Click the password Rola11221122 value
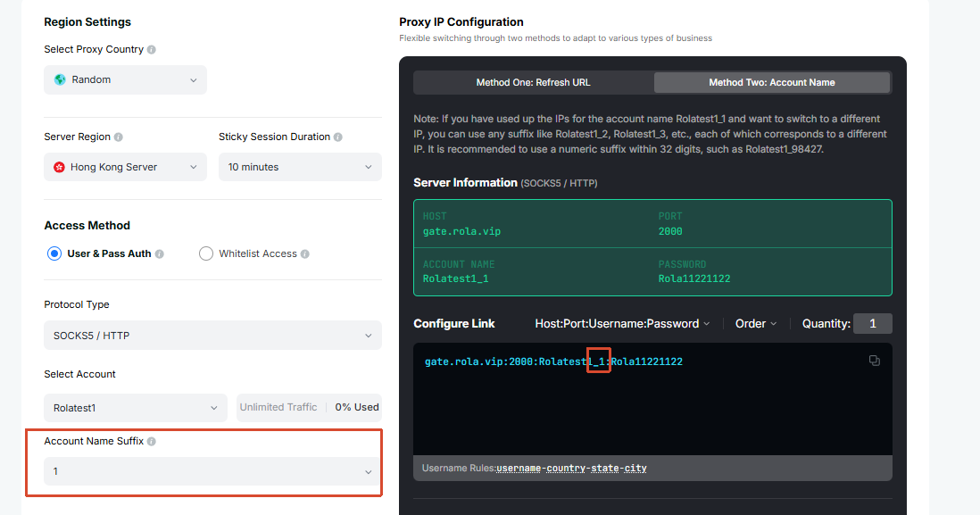 click(x=693, y=278)
